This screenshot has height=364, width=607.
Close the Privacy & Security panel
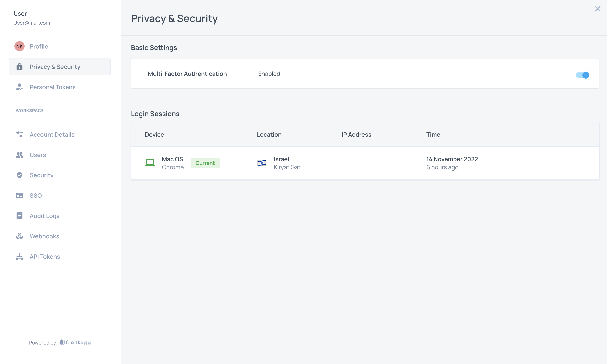point(598,9)
